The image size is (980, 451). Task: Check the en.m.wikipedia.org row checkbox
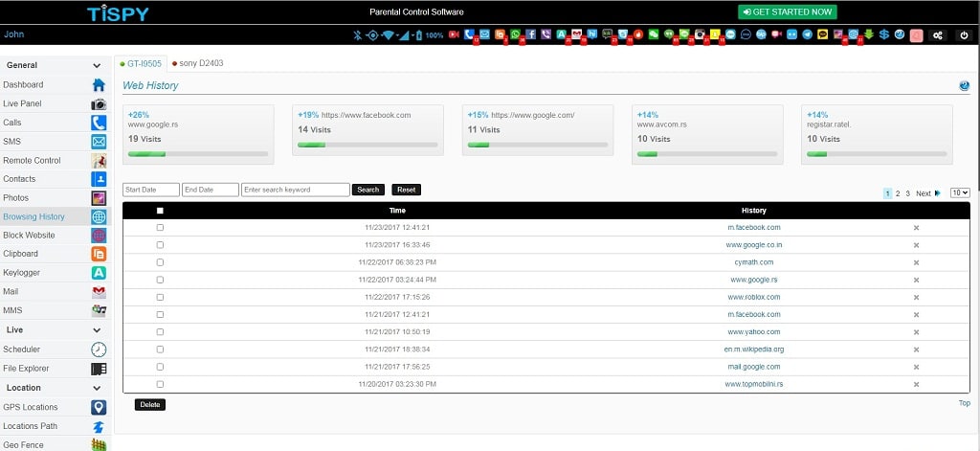click(160, 350)
